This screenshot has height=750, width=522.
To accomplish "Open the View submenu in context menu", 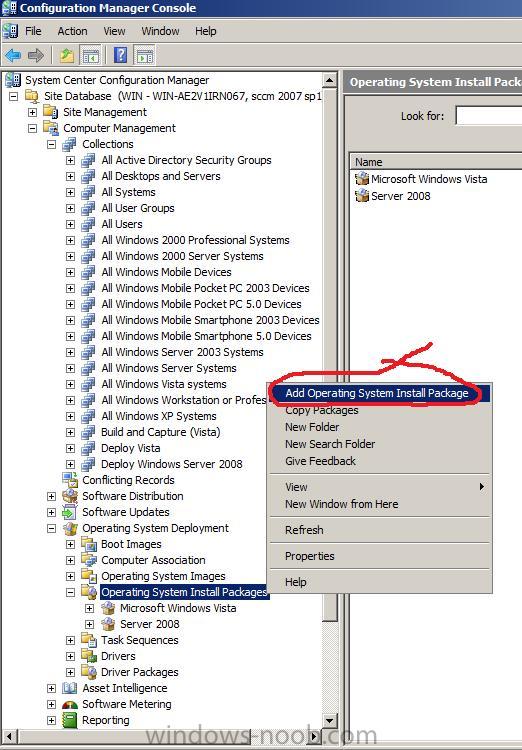I will click(380, 487).
